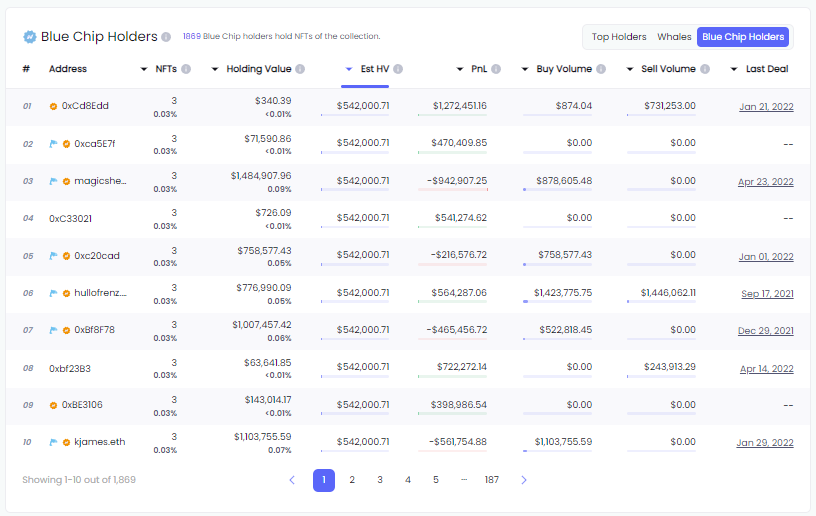Viewport: 816px width, 516px height.
Task: Open address 0xbf23B3
Action: point(70,368)
